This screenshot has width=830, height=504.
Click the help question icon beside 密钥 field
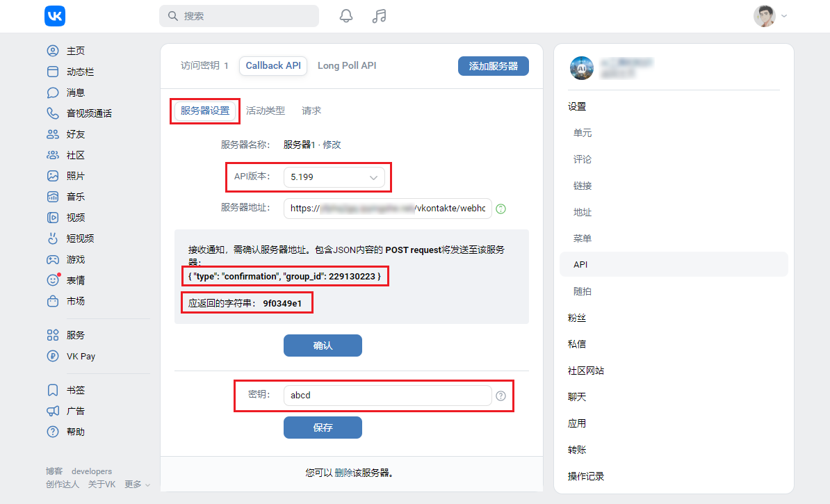click(x=501, y=396)
